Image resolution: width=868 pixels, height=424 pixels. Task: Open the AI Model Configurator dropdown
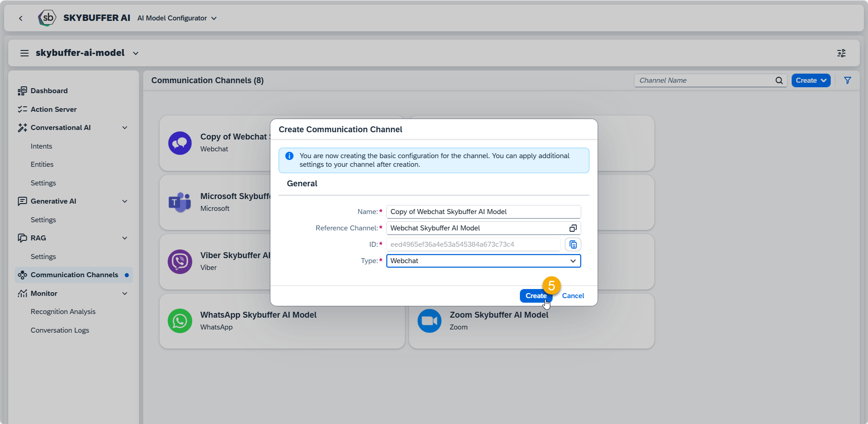point(177,18)
